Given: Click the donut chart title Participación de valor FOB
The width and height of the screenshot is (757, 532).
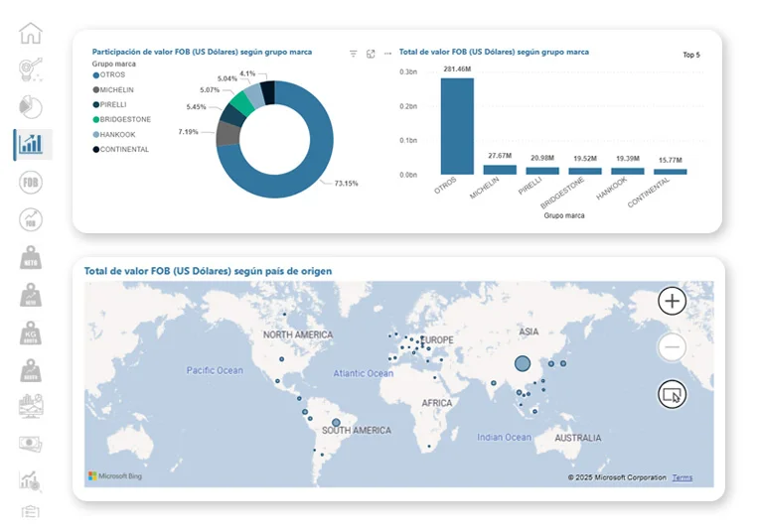Looking at the screenshot, I should (x=202, y=52).
